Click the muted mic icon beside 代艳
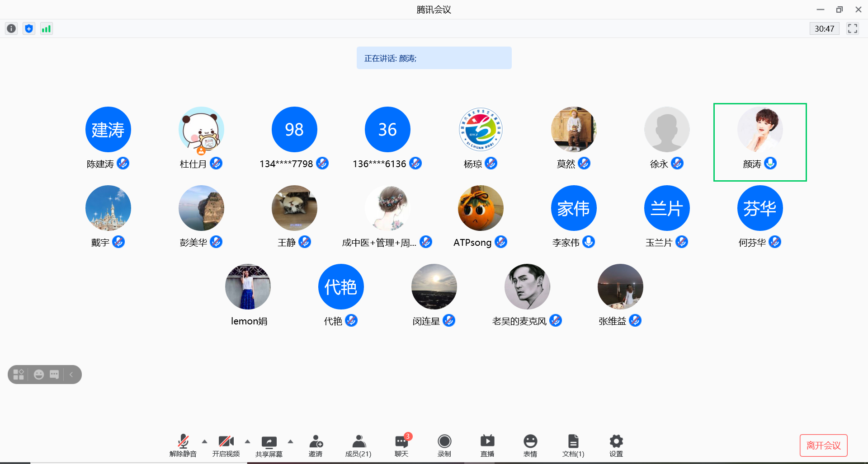The image size is (868, 464). 351,320
